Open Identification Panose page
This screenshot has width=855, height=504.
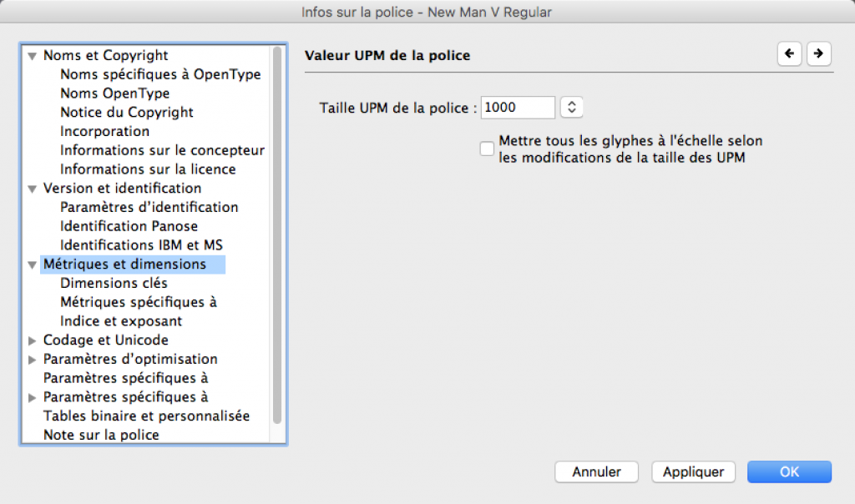(129, 226)
